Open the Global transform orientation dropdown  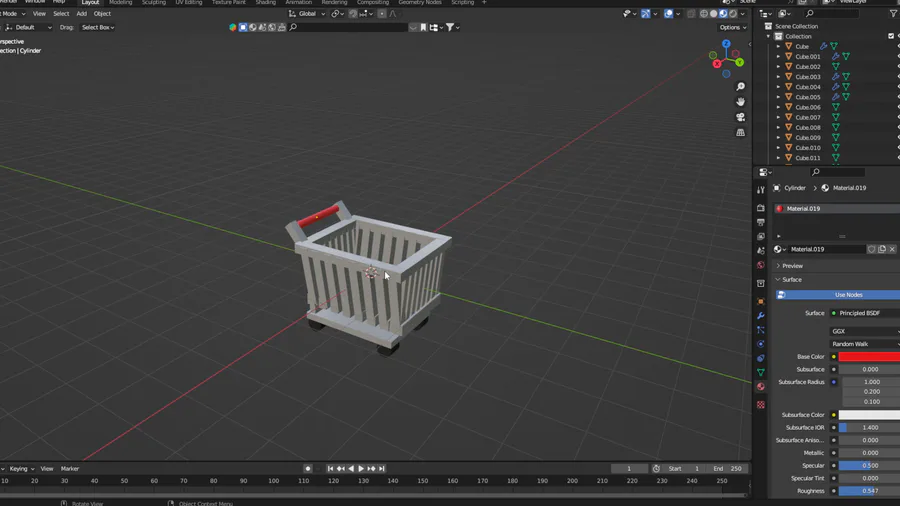coord(307,14)
